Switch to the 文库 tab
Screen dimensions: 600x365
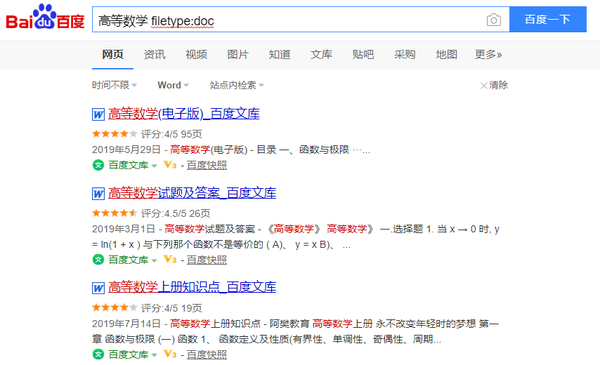[321, 54]
